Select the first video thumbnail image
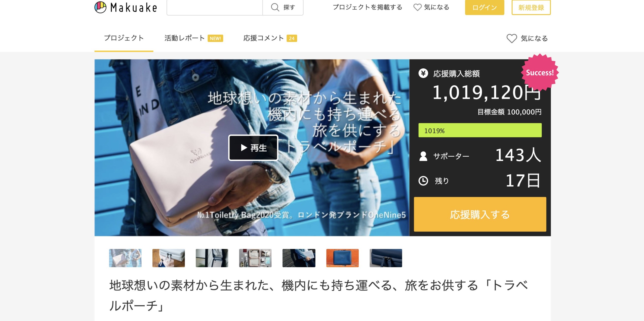 (125, 258)
